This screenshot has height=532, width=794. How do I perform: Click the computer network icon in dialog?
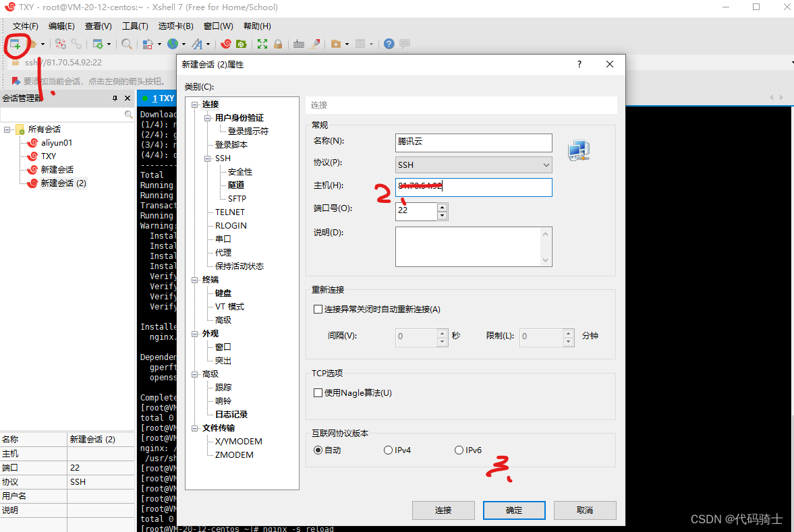[x=579, y=150]
